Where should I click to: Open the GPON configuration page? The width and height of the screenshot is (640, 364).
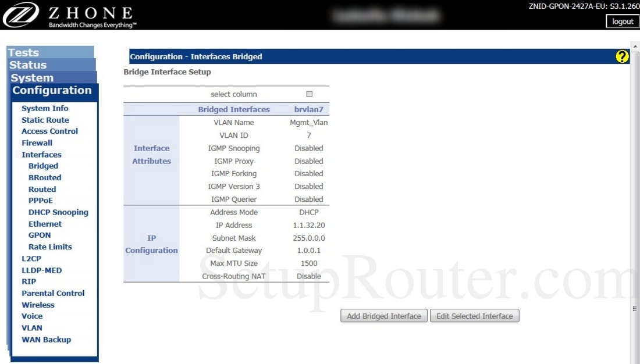coord(40,235)
